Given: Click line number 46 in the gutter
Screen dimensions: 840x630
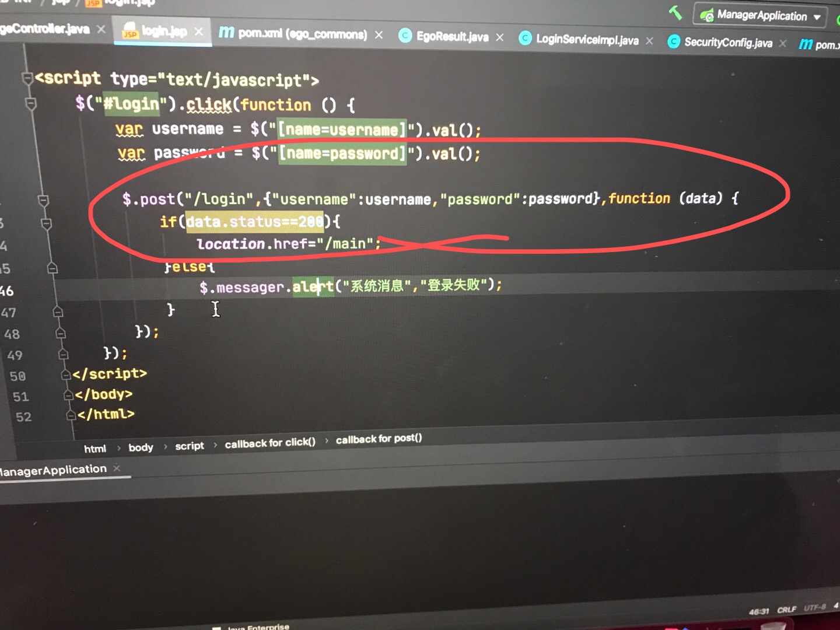Looking at the screenshot, I should click(x=7, y=291).
